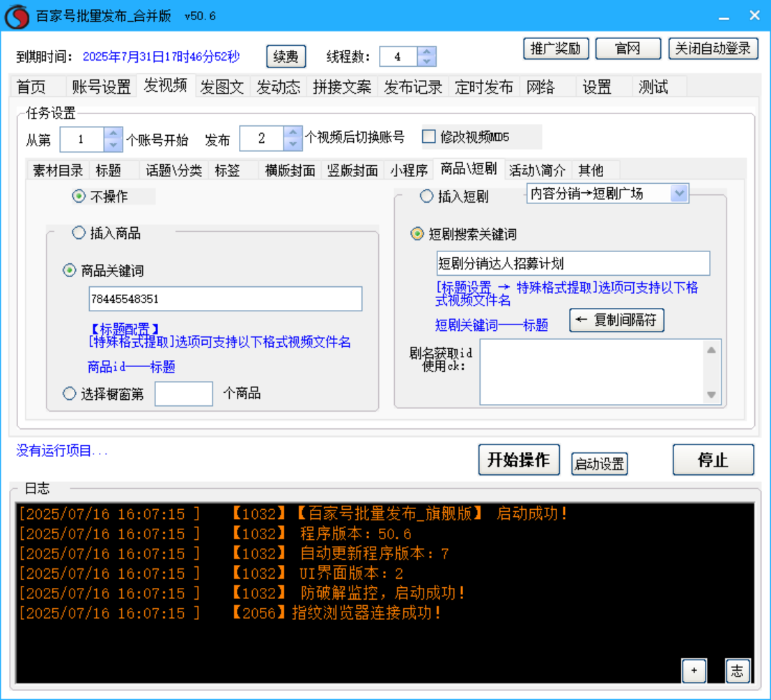The height and width of the screenshot is (700, 771).
Task: Click the 【标题配置】 blue link text
Action: (125, 328)
